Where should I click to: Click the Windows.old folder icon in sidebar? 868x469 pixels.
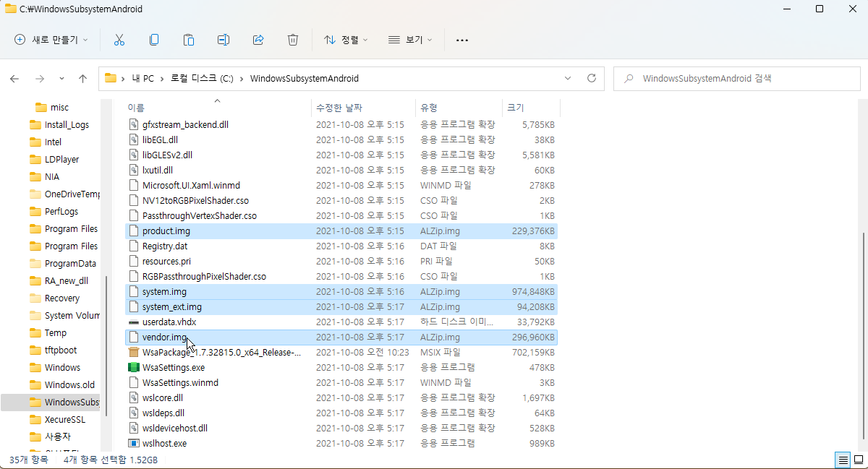35,384
